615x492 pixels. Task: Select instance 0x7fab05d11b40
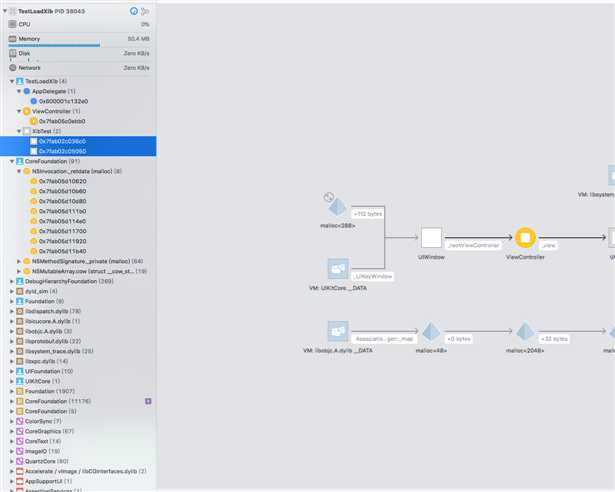[78, 251]
